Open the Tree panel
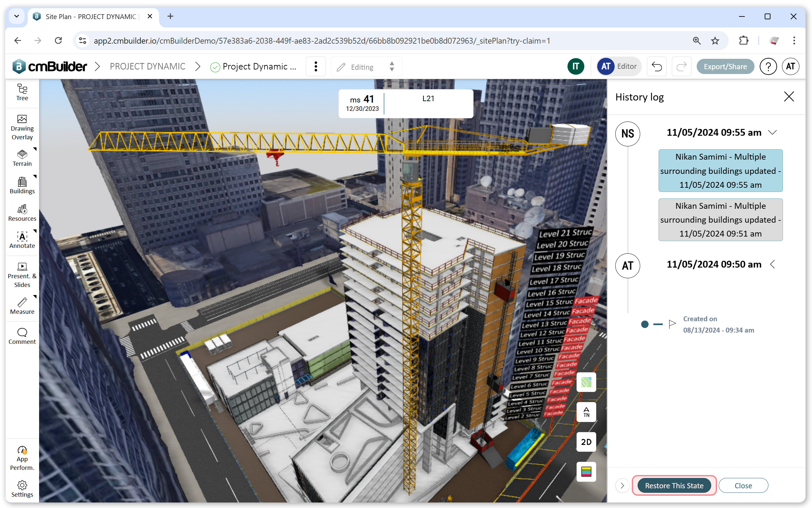Image resolution: width=812 pixels, height=508 pixels. point(22,92)
